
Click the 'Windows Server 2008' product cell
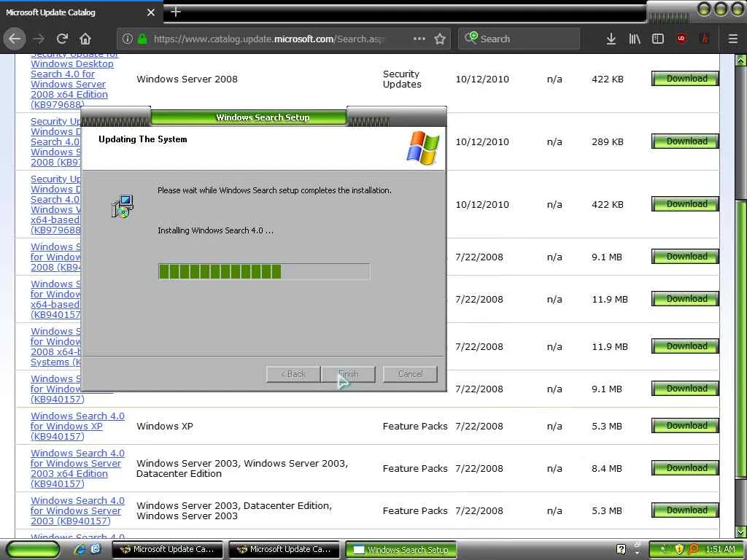(187, 79)
